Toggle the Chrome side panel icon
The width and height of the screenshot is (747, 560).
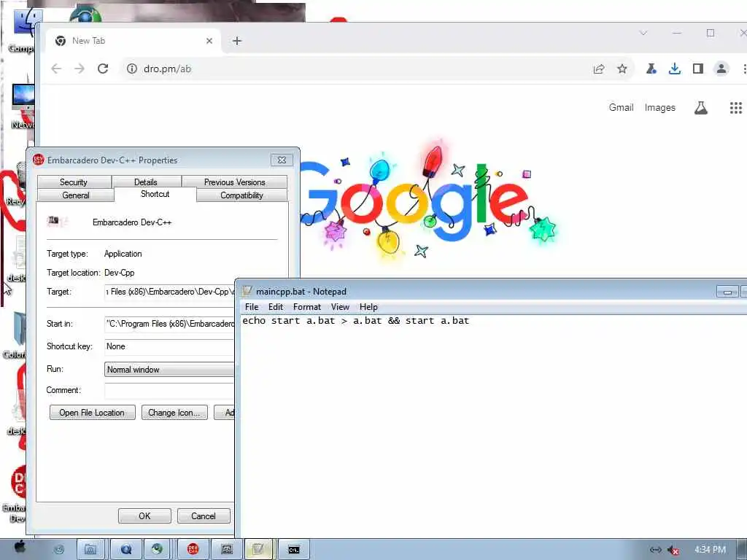pos(698,69)
